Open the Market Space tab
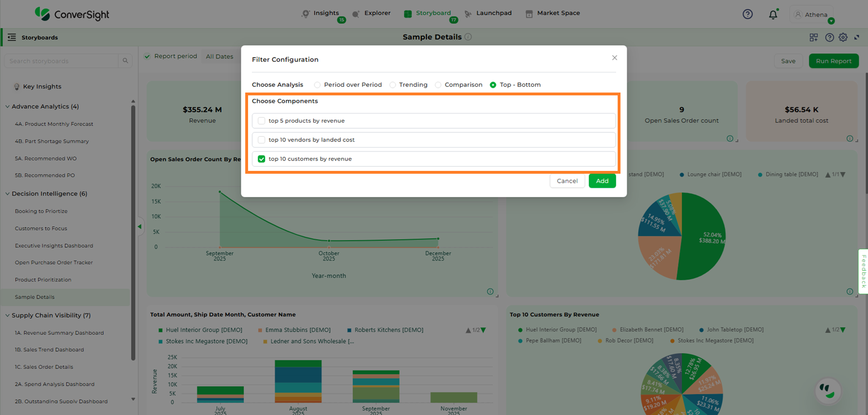This screenshot has height=415, width=868. pos(552,13)
